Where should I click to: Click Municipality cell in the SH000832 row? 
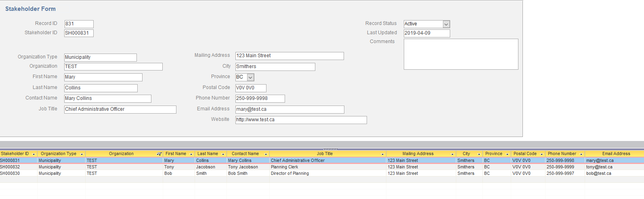[x=61, y=167]
